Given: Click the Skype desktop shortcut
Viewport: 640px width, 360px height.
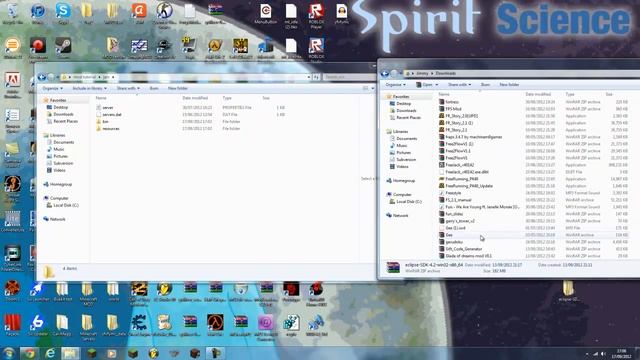Looking at the screenshot, I should tap(62, 12).
